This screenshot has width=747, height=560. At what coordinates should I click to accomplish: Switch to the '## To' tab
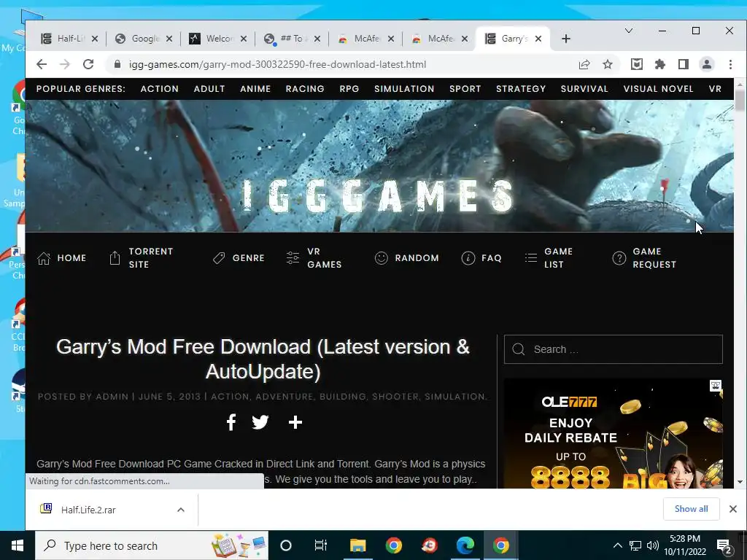point(292,39)
